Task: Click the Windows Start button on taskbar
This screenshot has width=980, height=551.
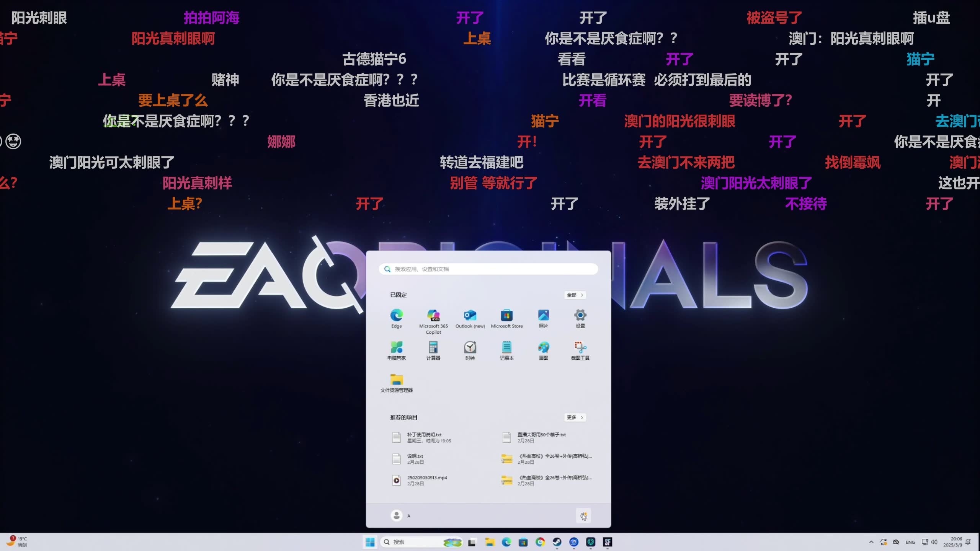Action: coord(370,542)
